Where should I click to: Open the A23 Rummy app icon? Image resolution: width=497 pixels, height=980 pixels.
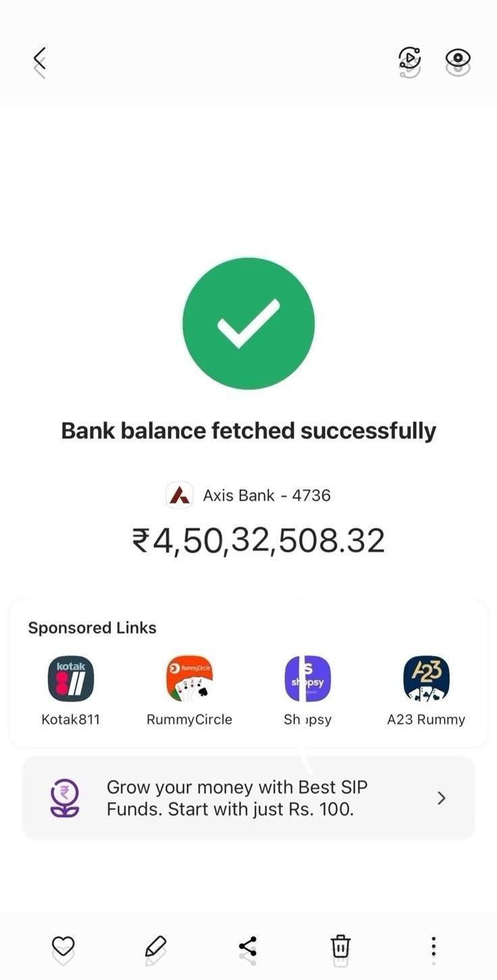426,678
